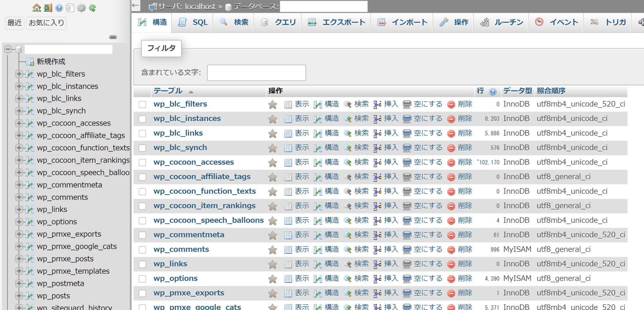Sort by テーブル column header

coord(168,91)
